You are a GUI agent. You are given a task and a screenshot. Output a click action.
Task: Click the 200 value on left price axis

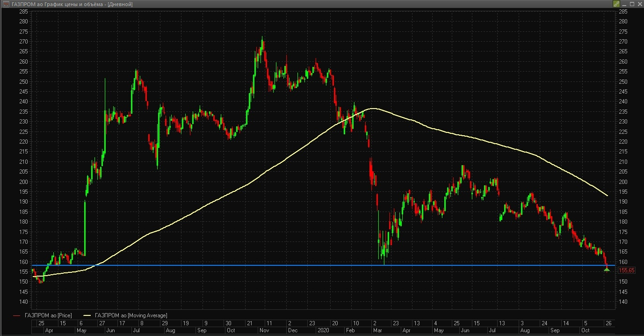click(23, 182)
